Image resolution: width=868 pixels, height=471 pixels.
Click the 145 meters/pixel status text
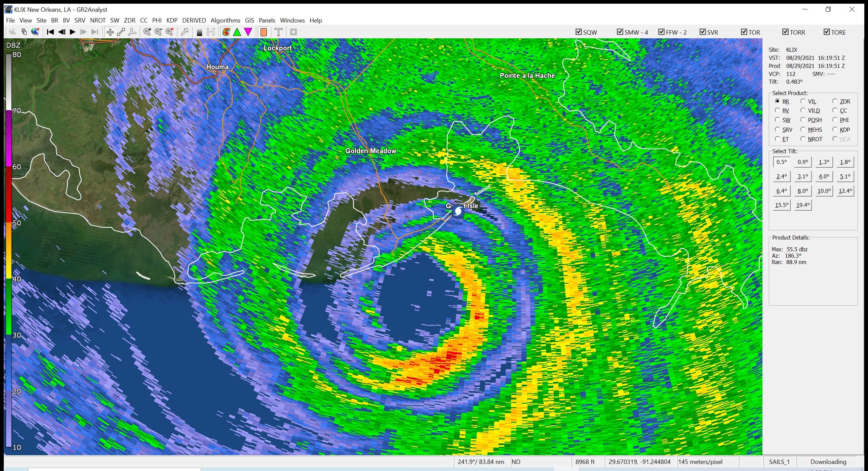(700, 462)
